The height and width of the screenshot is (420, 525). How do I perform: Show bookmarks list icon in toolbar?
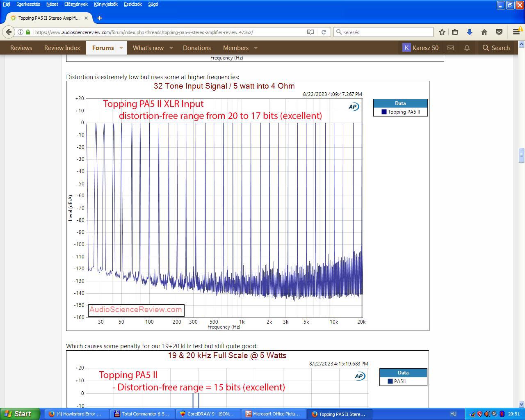coord(455,32)
